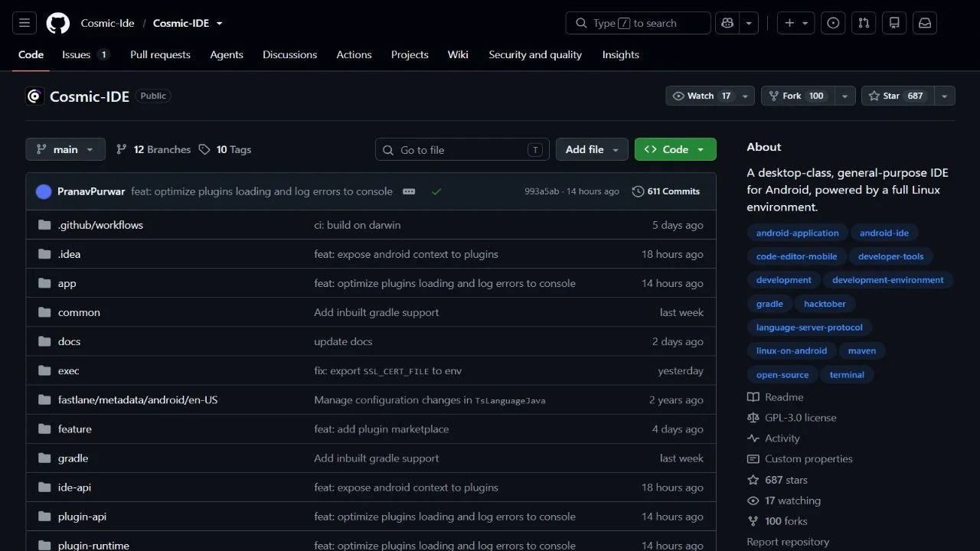This screenshot has height=551, width=980.
Task: Select the language-server-protocol topic tag
Action: tap(809, 328)
